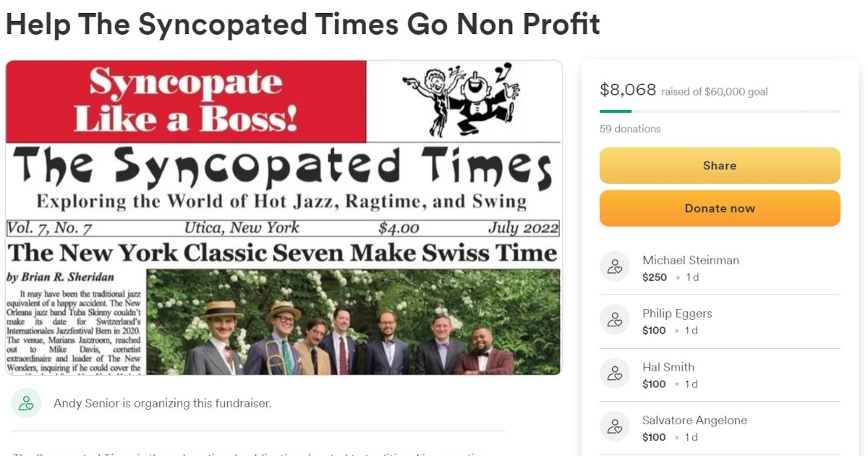Viewport: 868px width, 456px height.
Task: Click the green fundraising progress bar
Action: (720, 111)
